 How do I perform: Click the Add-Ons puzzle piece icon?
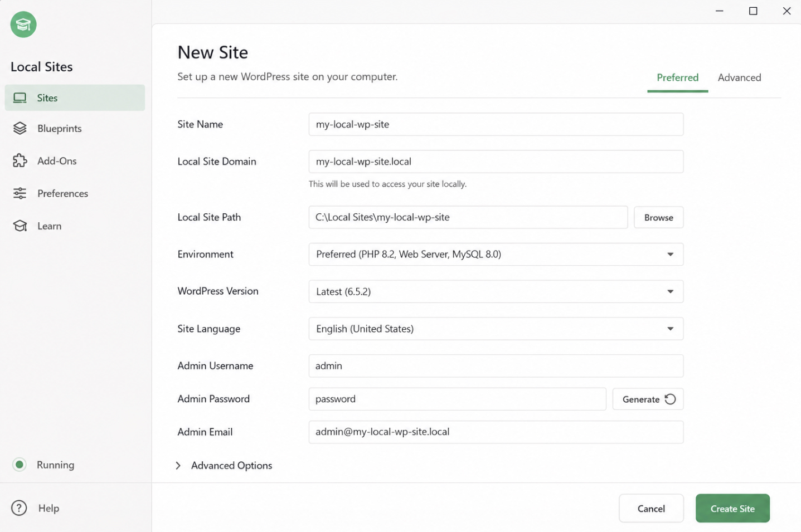[x=20, y=160]
